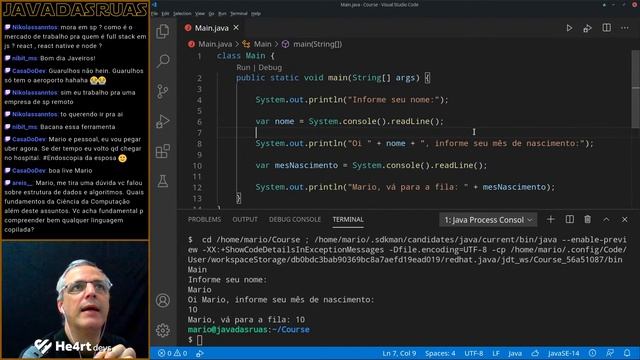Click "Bom dia Javeiros!" message in chat
This screenshot has width=640, height=360.
click(x=67, y=58)
